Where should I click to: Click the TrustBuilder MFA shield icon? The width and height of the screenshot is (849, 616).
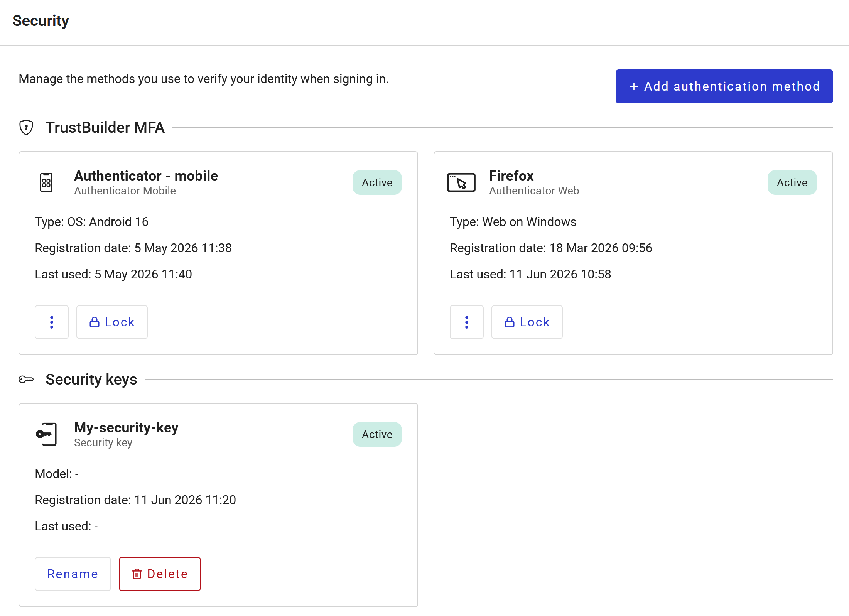(26, 127)
